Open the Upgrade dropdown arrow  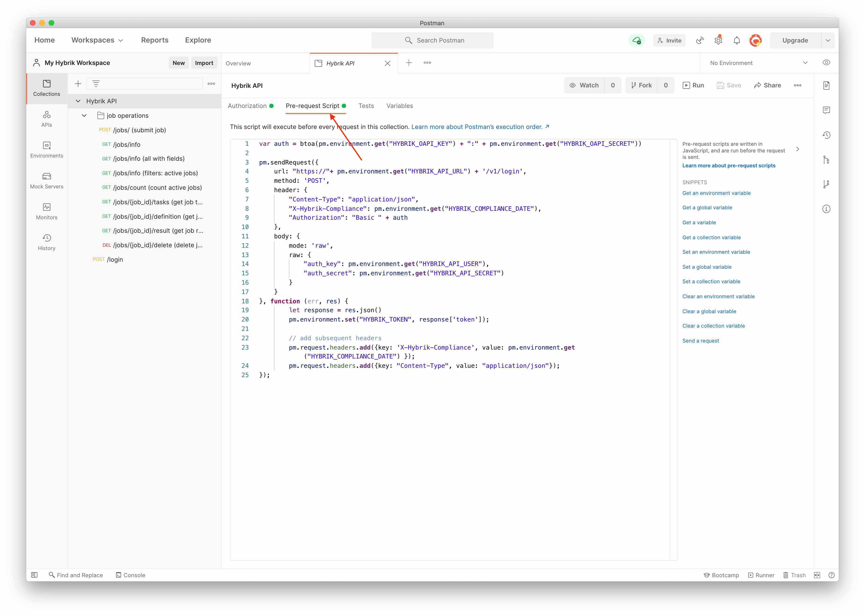point(828,40)
